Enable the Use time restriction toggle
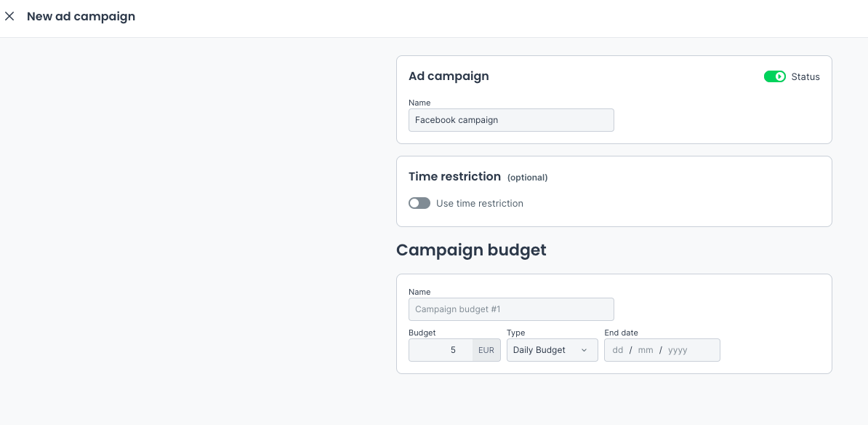The width and height of the screenshot is (868, 425). point(419,203)
